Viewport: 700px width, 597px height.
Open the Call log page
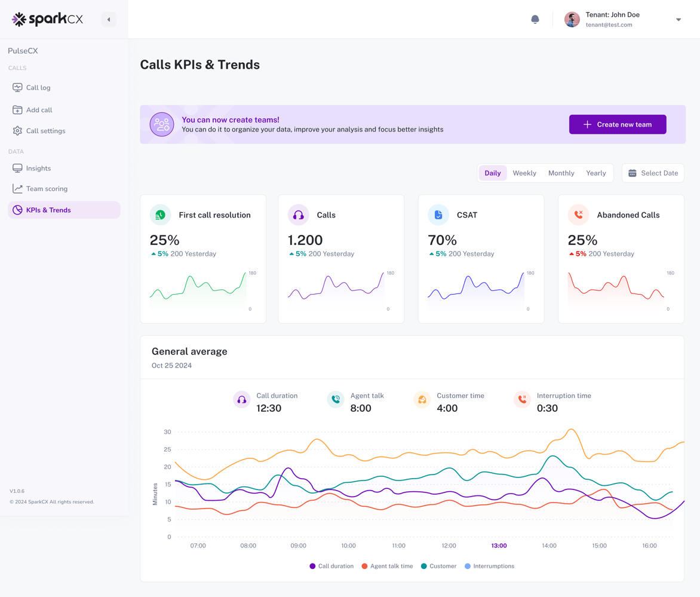(x=38, y=88)
